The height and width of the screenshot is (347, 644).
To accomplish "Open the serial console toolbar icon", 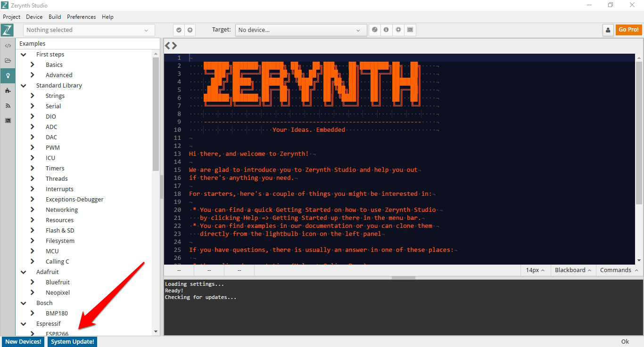I will 410,30.
